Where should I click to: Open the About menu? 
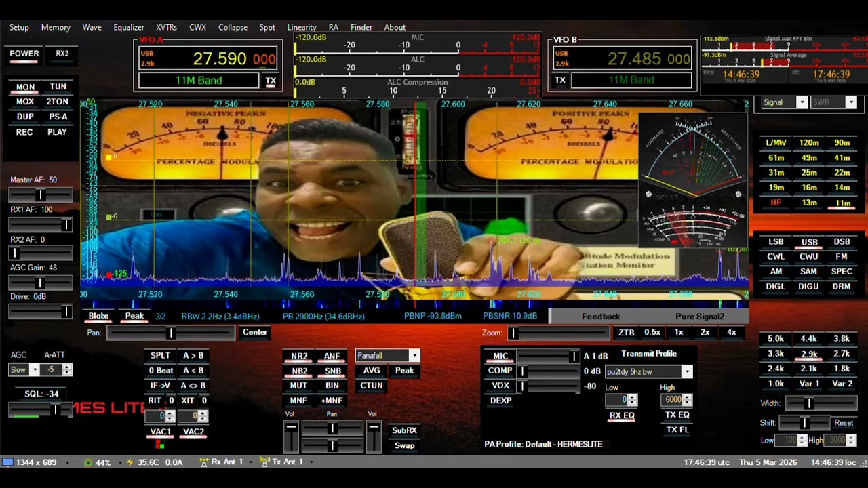[x=395, y=28]
